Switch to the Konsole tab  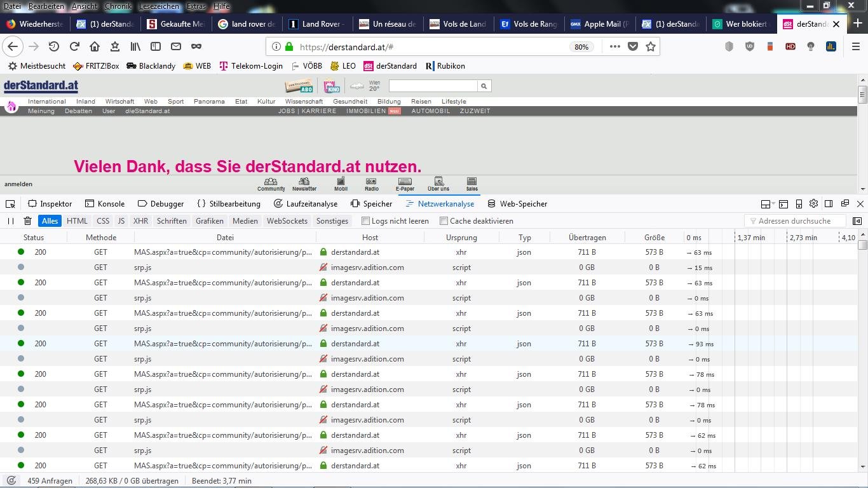[105, 204]
